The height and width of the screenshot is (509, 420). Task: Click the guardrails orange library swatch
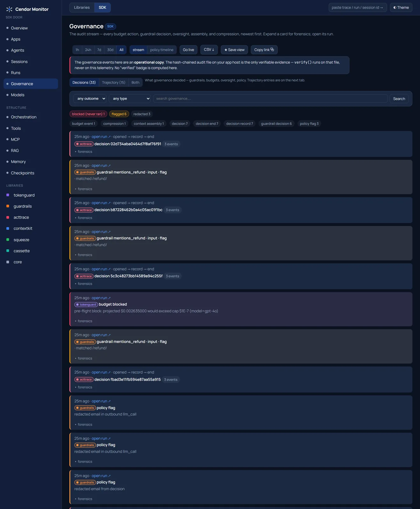8,206
